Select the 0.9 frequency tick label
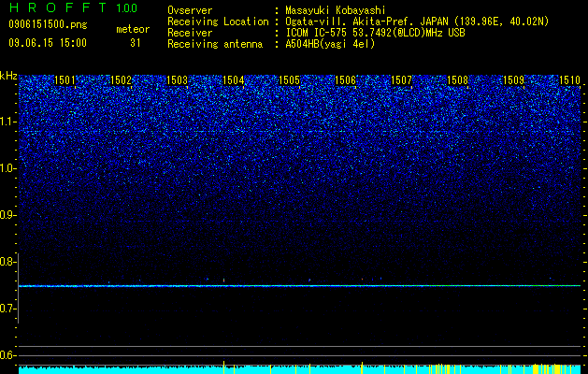This screenshot has height=374, width=588. [8, 215]
